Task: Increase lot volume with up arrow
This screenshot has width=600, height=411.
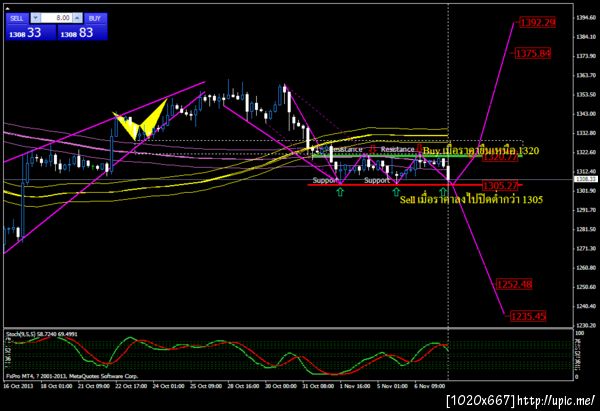Action: (x=77, y=18)
